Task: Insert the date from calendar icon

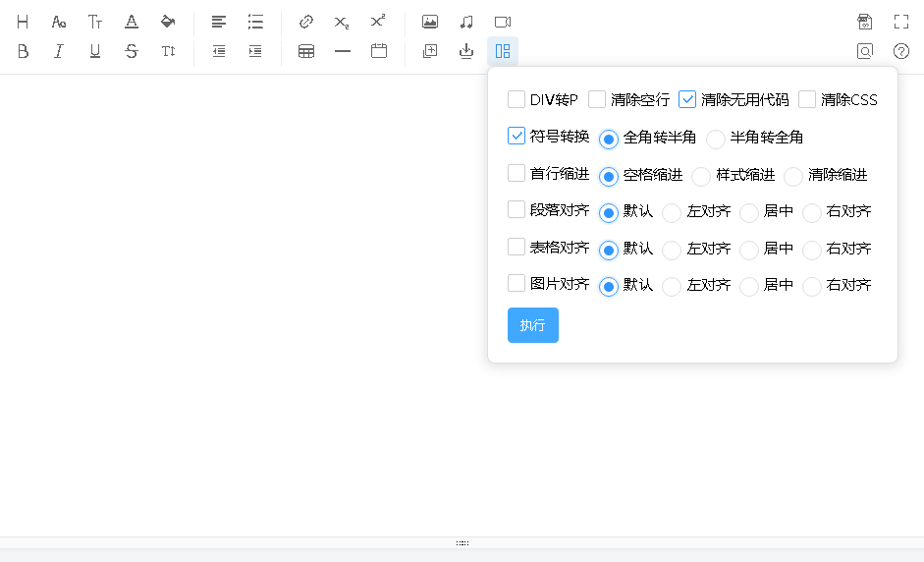Action: [379, 51]
